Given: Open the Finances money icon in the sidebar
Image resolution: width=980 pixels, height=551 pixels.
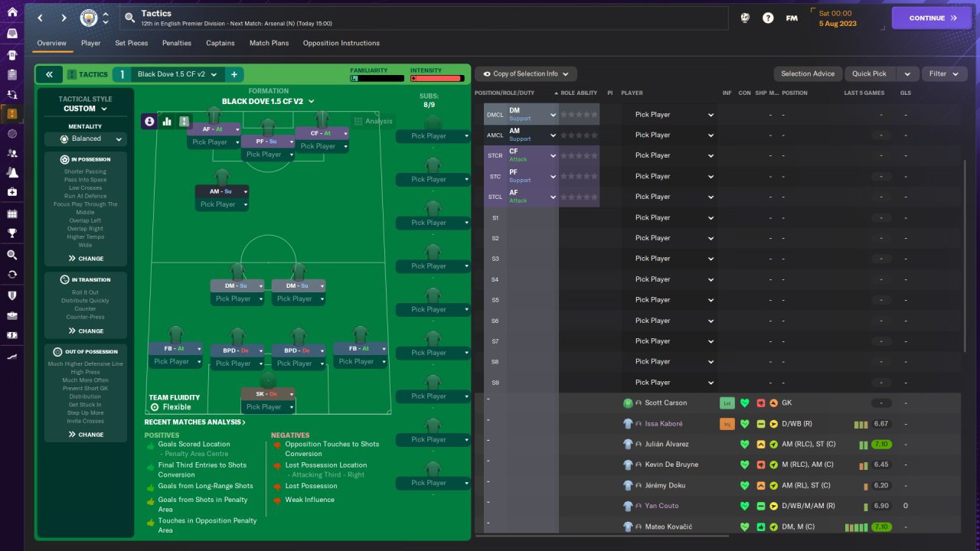Looking at the screenshot, I should 12,335.
